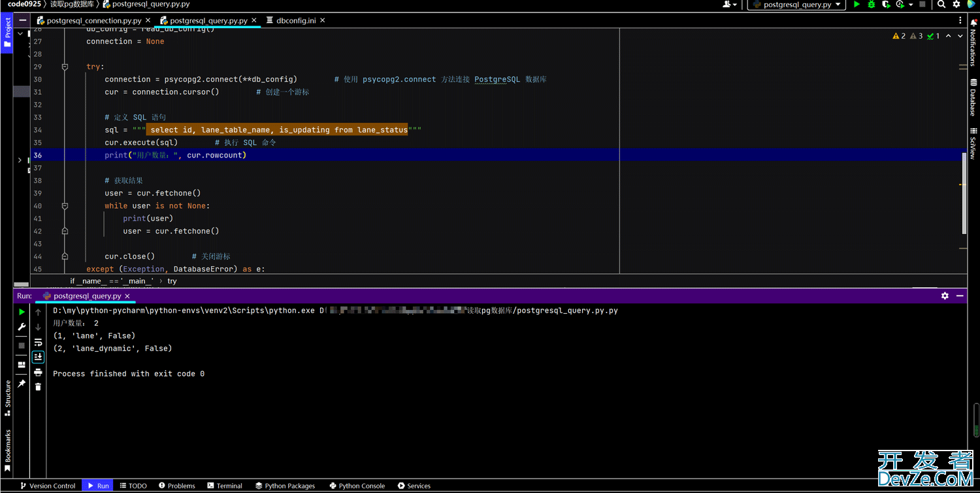
Task: Toggle scroll to end of console
Action: coord(39,357)
